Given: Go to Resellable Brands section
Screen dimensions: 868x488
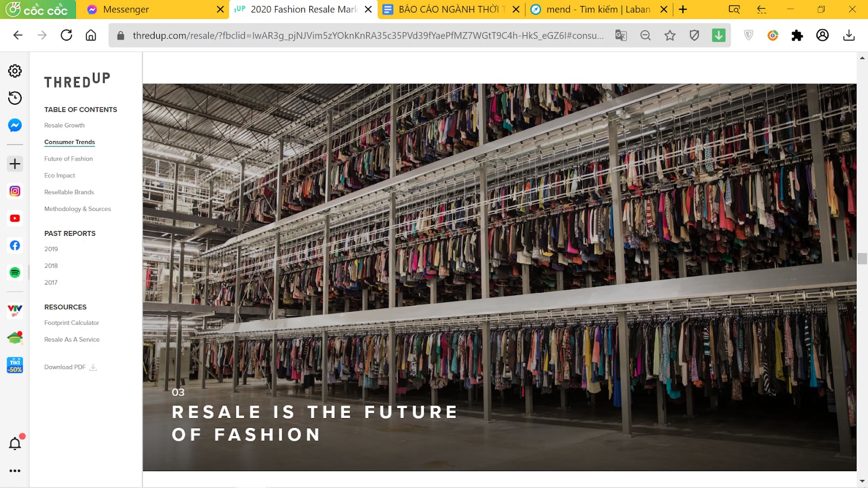Looking at the screenshot, I should pyautogui.click(x=69, y=192).
